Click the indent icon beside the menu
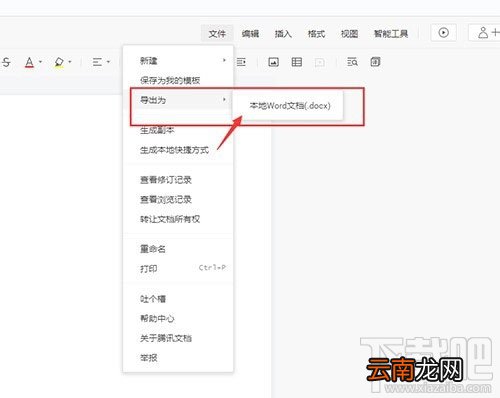Image resolution: width=500 pixels, height=398 pixels. (x=241, y=62)
